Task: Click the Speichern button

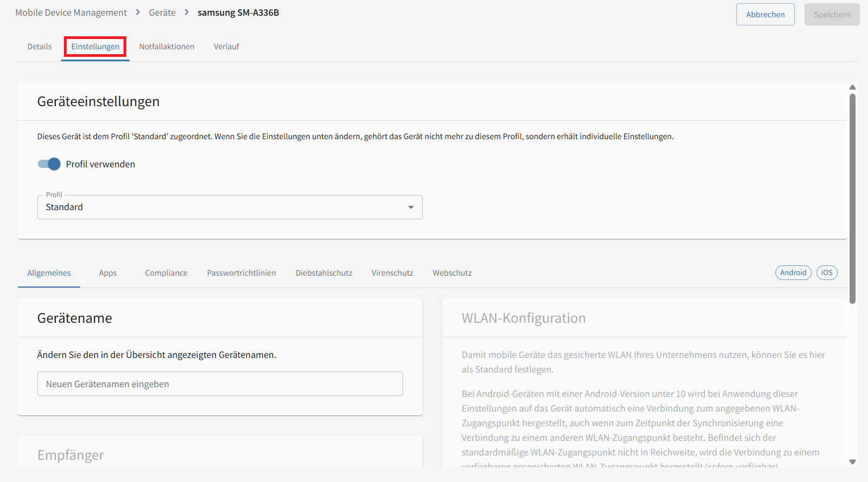Action: pyautogui.click(x=832, y=15)
